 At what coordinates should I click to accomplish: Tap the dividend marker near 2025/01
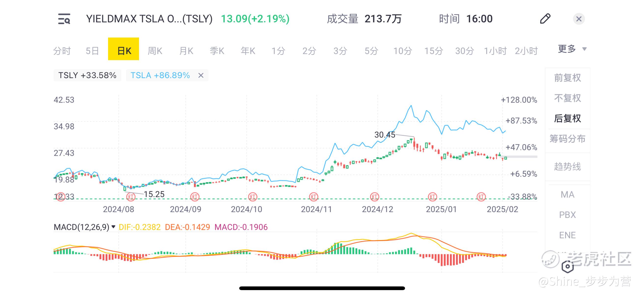[433, 197]
